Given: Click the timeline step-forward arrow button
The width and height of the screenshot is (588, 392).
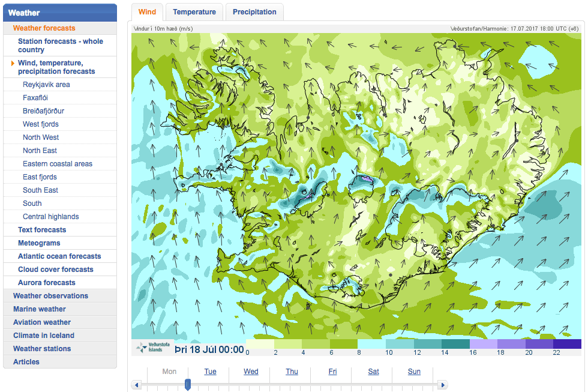Looking at the screenshot, I should (443, 385).
